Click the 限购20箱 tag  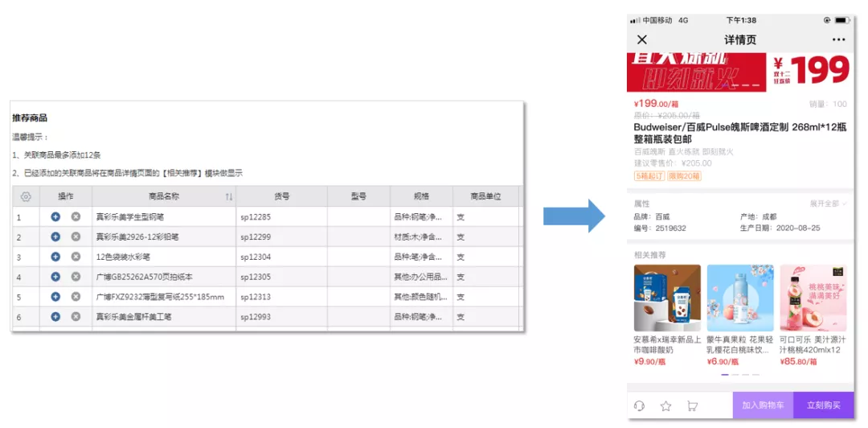684,176
